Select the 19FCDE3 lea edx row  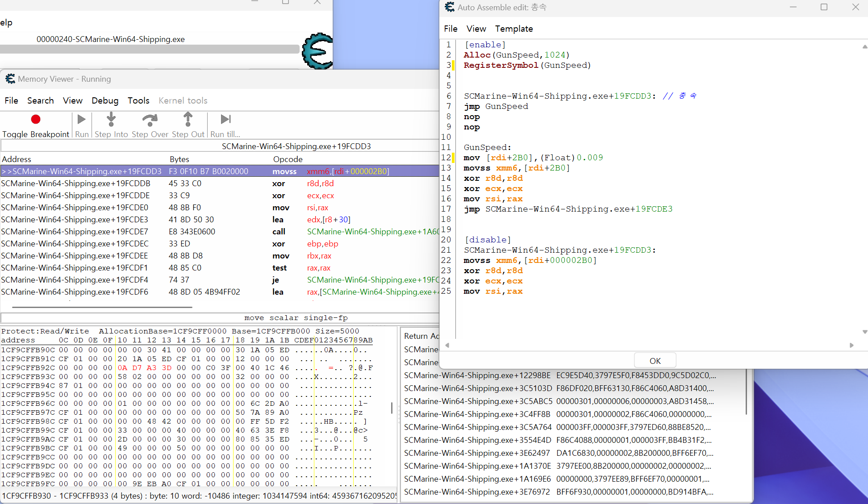tap(220, 220)
